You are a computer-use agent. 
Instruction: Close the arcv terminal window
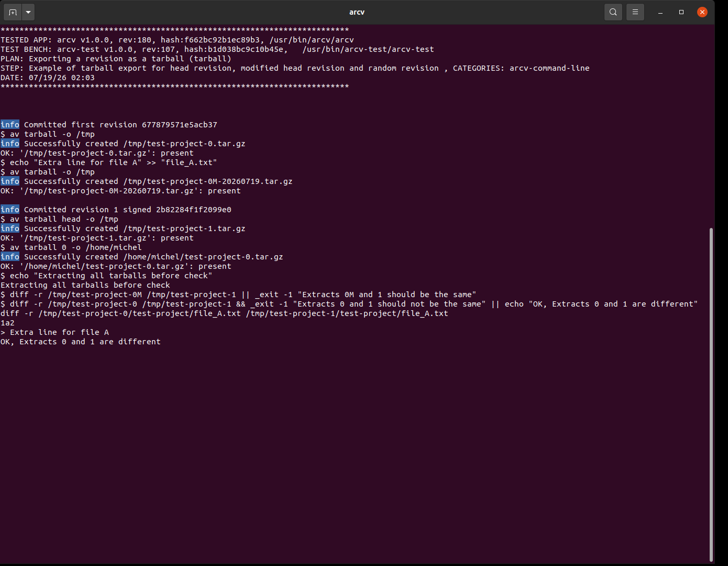702,12
